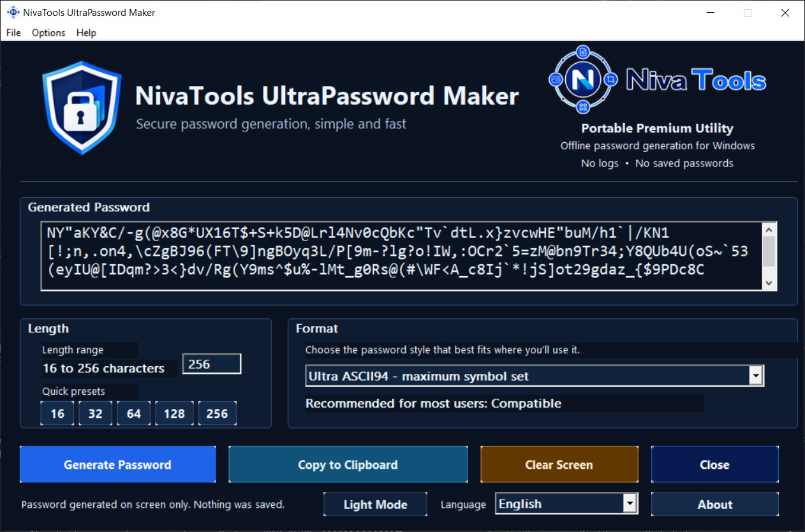
Task: Select the 16 length preset
Action: click(x=57, y=413)
